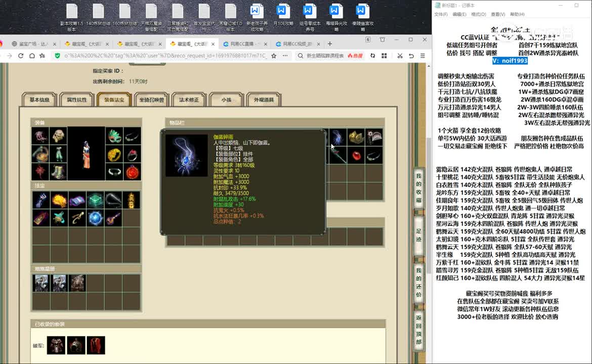Screen dimensions: 592x364
Task: Click the 我的收藏 sidebar button
Action: tap(418, 188)
